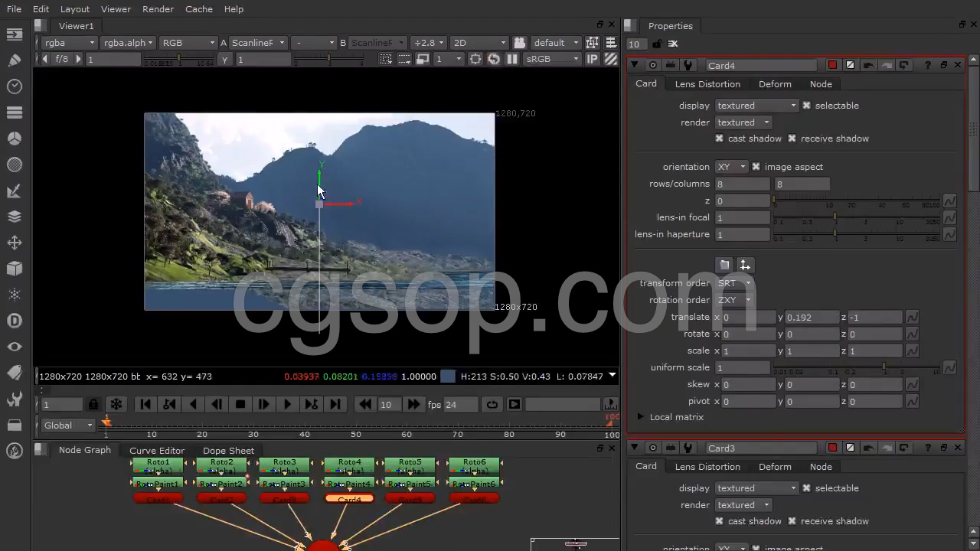Click the frame lock icon beside frame field
980x551 pixels.
(x=93, y=404)
